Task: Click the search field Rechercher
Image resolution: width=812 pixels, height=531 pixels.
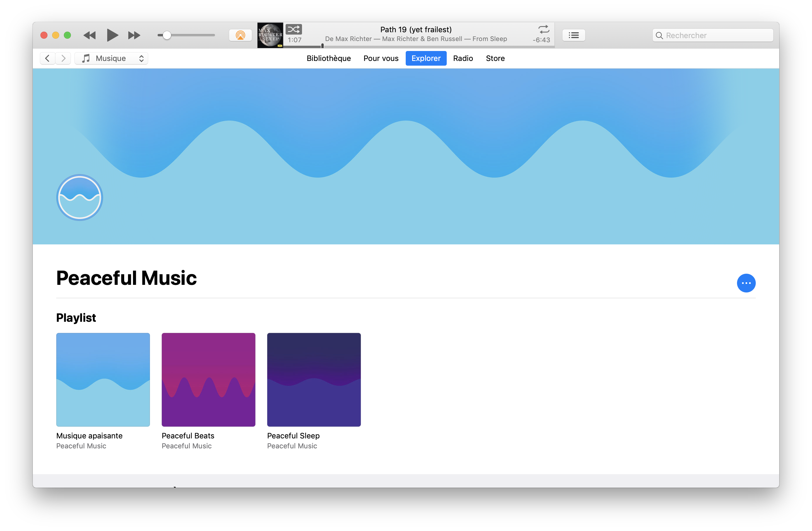Action: click(x=712, y=35)
